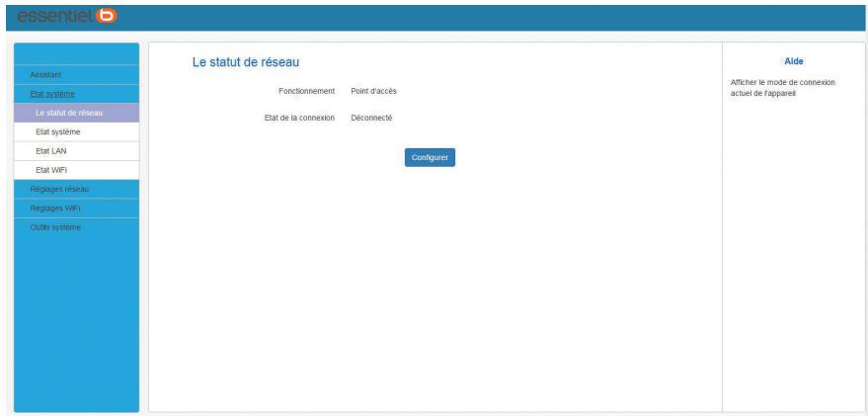Click the 'Etat de la connexion' label
Viewport: 868px width, 416px height.
coord(300,119)
